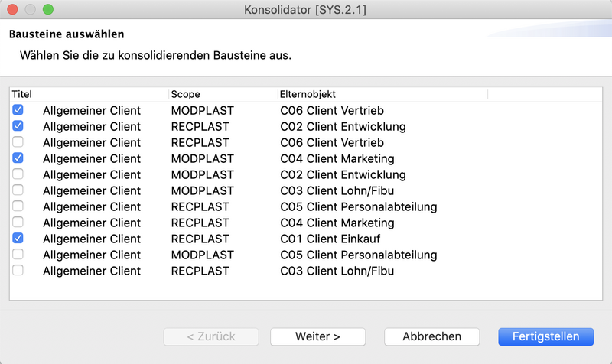Click 'MODPLAST' scope beside C04 Client Marketing
612x364 pixels.
[x=202, y=158]
